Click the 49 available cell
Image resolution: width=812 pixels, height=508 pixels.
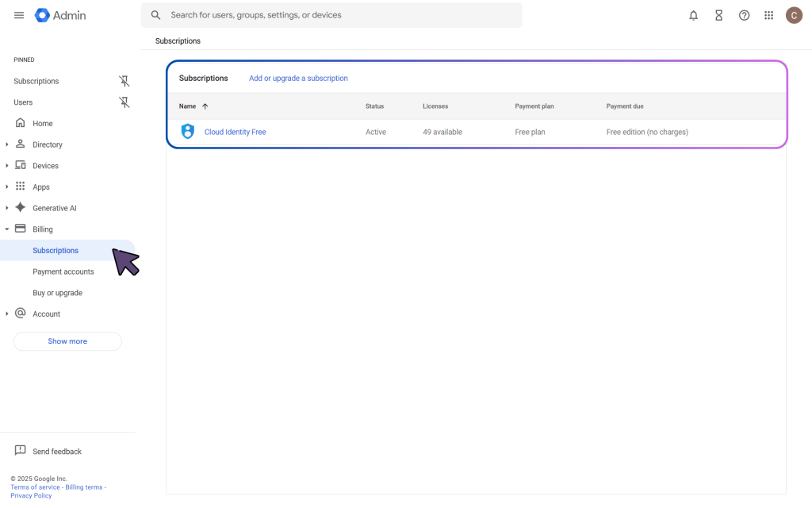[442, 133]
